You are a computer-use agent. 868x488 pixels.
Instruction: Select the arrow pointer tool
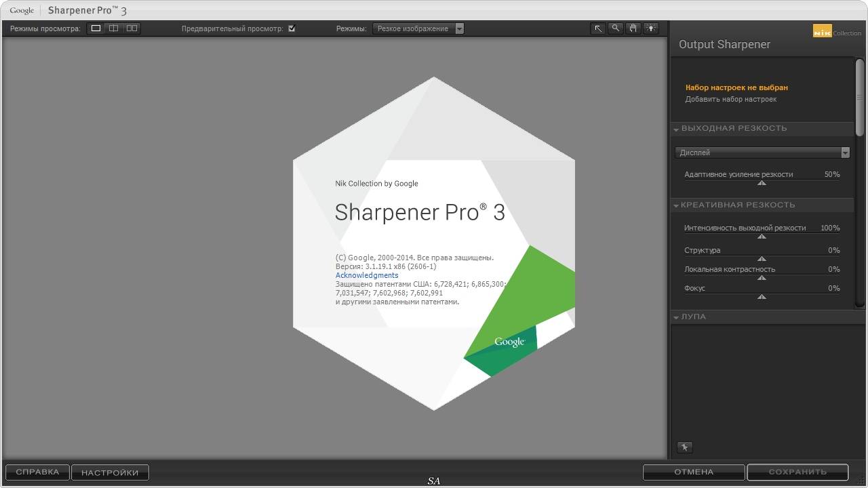coord(597,28)
